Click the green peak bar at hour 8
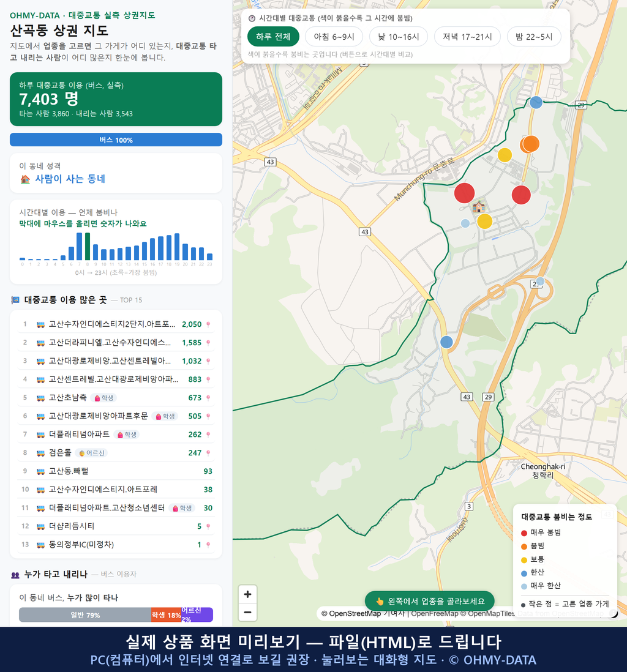The height and width of the screenshot is (672, 627). 88,247
